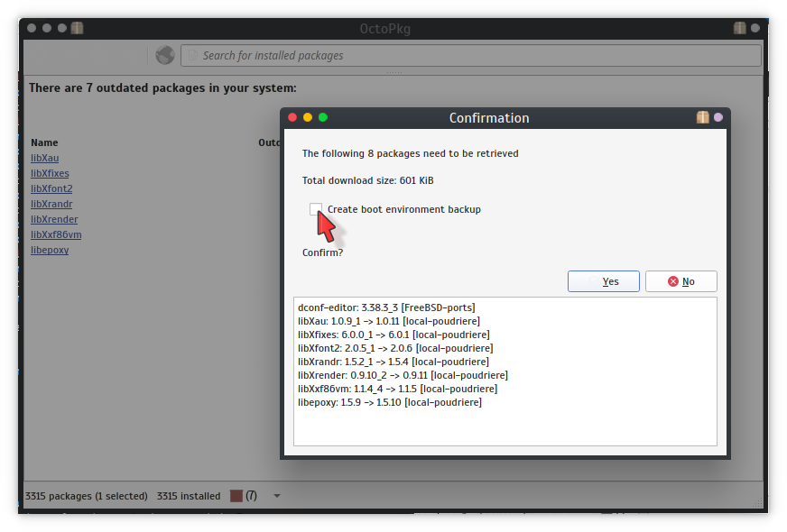The height and width of the screenshot is (532, 787).
Task: Cancel the upgrade with No button
Action: 681,281
